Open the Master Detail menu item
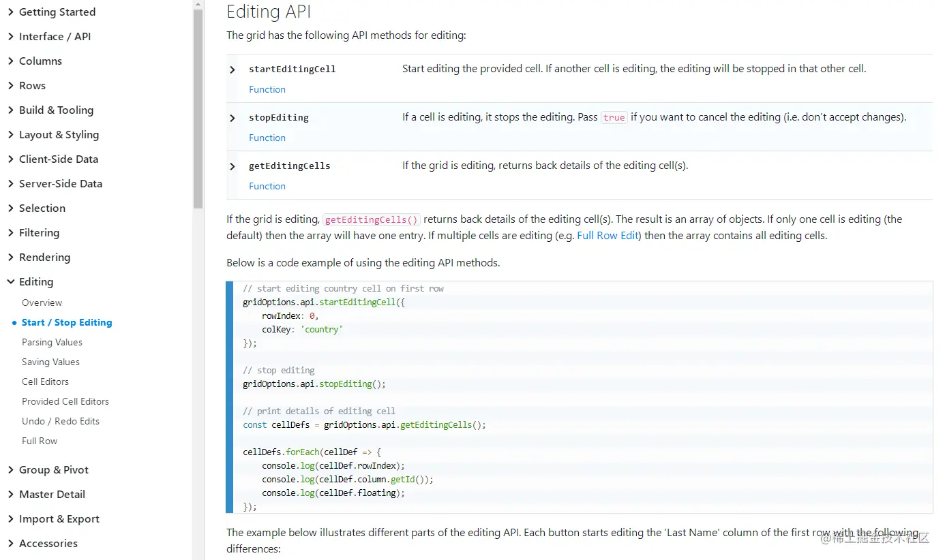 coord(52,495)
